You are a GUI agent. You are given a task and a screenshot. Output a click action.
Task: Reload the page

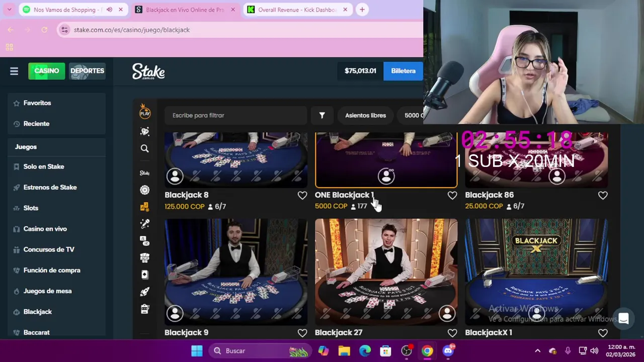[x=44, y=30]
